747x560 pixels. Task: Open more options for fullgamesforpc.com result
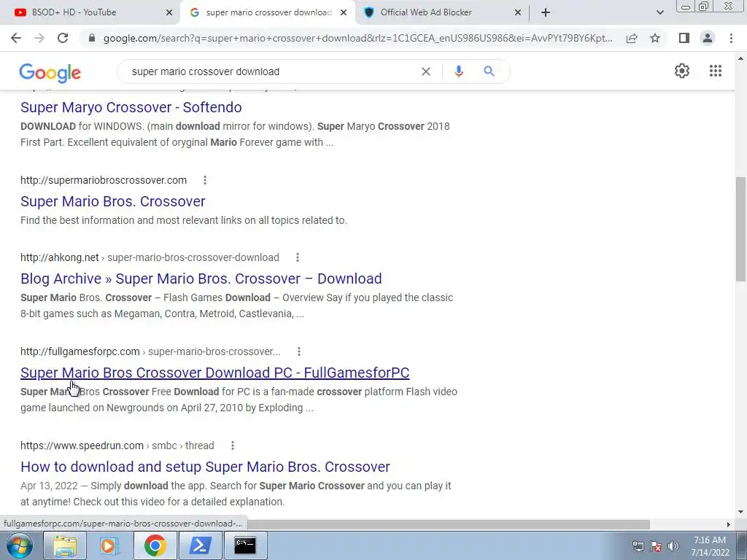(x=298, y=351)
